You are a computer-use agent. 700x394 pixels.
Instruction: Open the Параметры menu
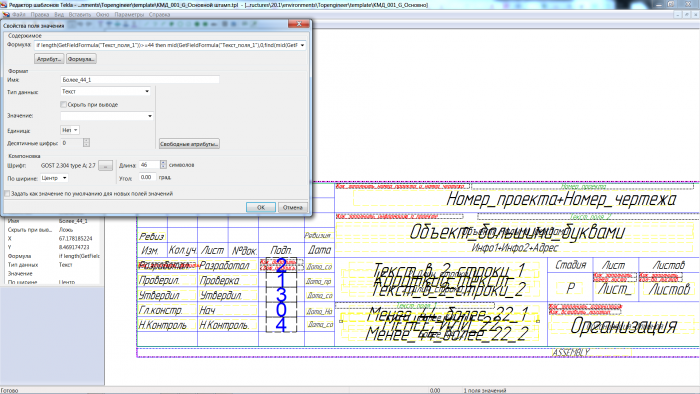(129, 14)
